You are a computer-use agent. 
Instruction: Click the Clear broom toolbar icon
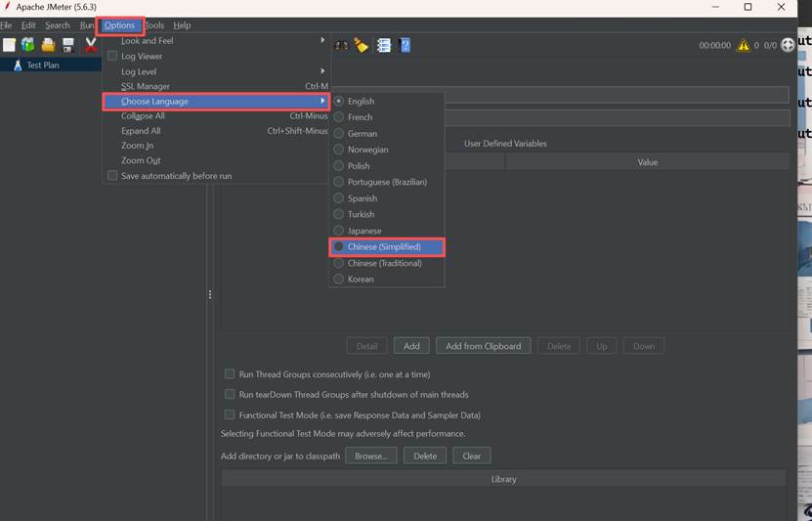pyautogui.click(x=361, y=46)
